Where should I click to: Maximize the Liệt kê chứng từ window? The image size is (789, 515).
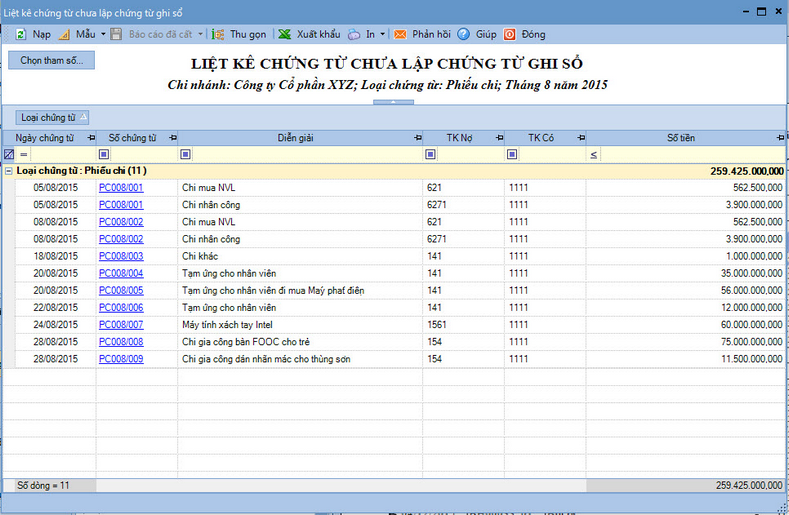pyautogui.click(x=762, y=11)
